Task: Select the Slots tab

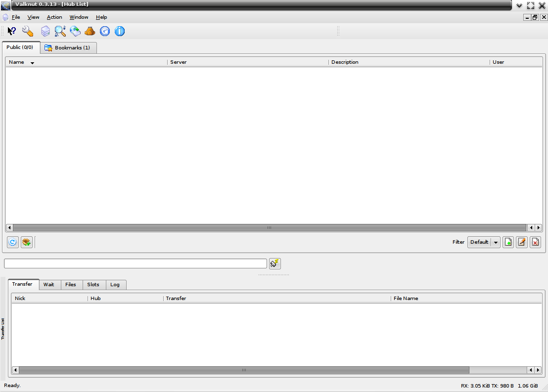Action: coord(93,284)
